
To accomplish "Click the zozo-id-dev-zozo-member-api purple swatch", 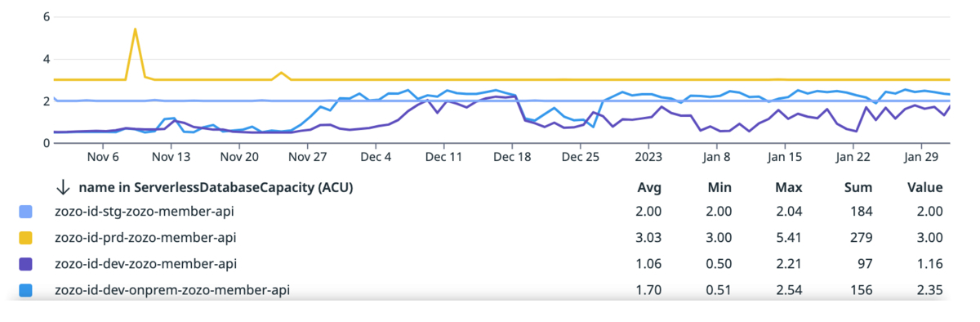I will (x=25, y=264).
